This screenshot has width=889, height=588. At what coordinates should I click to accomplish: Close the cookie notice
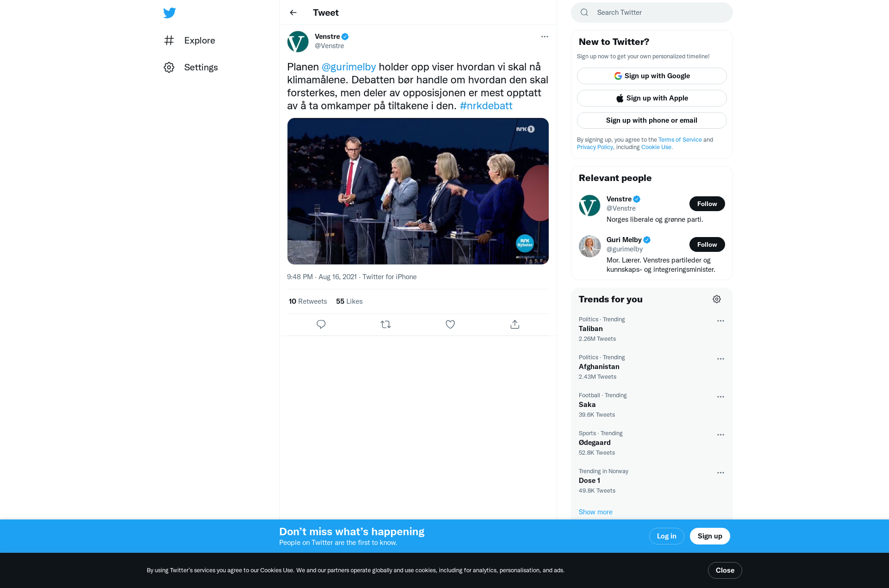point(725,570)
